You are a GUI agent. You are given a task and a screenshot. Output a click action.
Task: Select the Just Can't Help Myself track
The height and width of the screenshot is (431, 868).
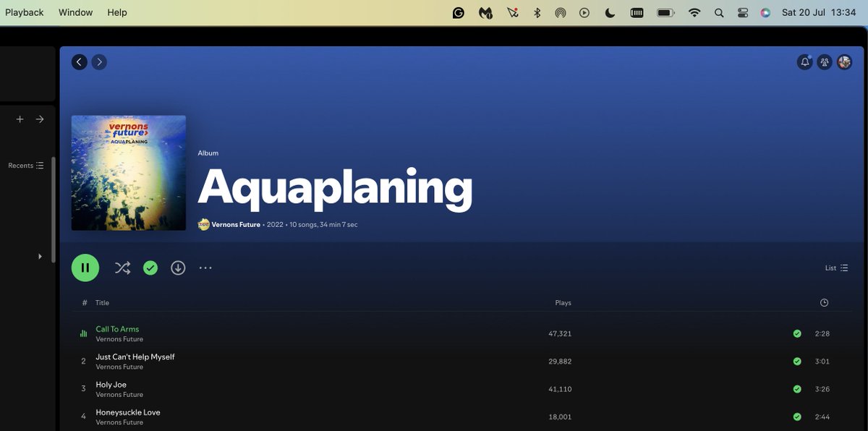(135, 357)
